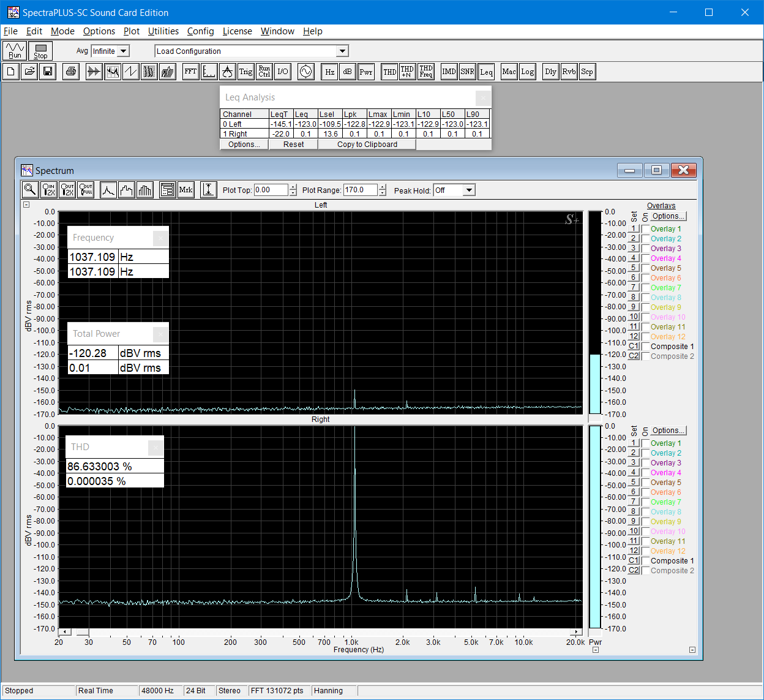Open the IMD distortion utility

click(449, 72)
